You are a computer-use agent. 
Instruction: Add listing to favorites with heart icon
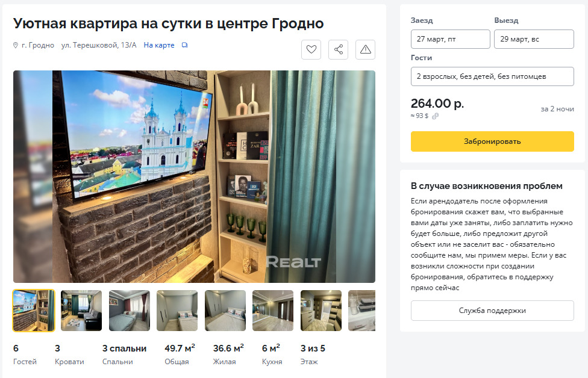tap(311, 49)
